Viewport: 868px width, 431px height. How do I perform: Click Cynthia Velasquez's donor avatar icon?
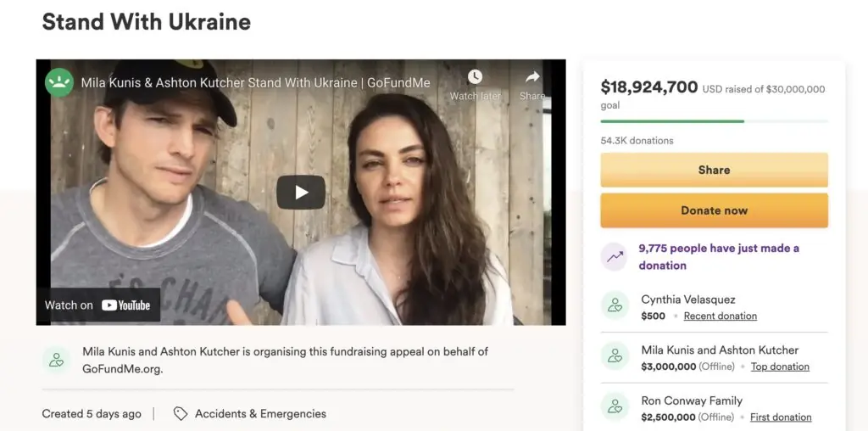point(615,306)
